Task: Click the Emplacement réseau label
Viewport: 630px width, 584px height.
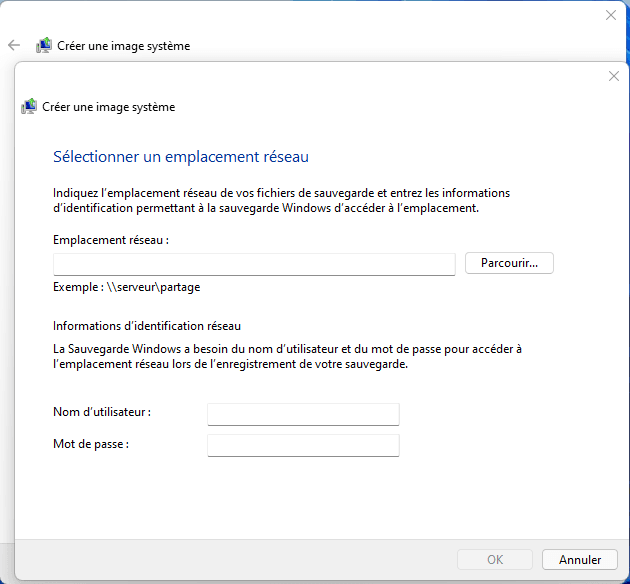Action: tap(111, 240)
